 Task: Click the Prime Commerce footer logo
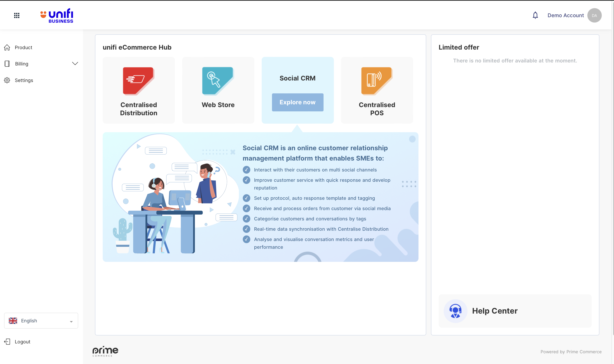105,351
